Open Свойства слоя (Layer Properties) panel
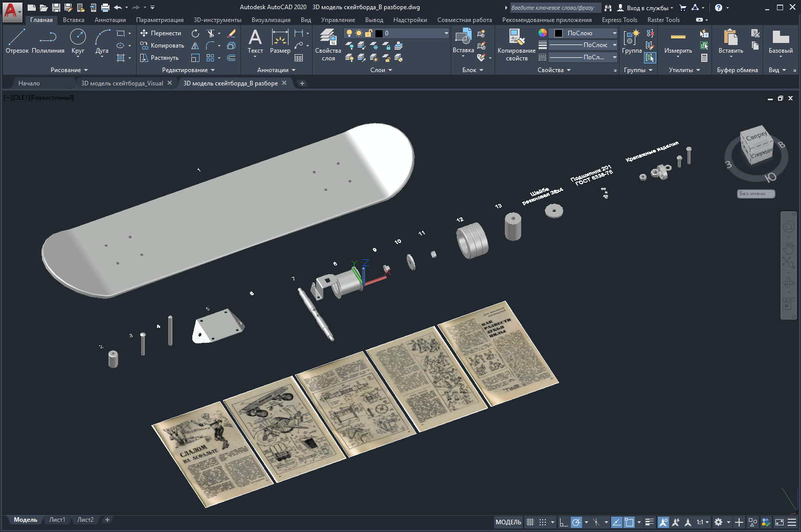 click(x=328, y=45)
